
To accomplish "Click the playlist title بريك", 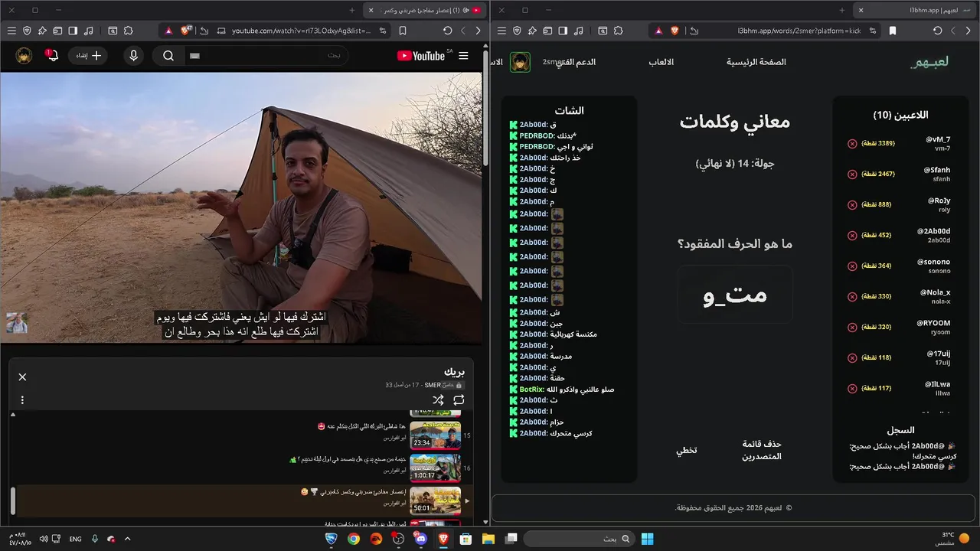I will pos(455,372).
